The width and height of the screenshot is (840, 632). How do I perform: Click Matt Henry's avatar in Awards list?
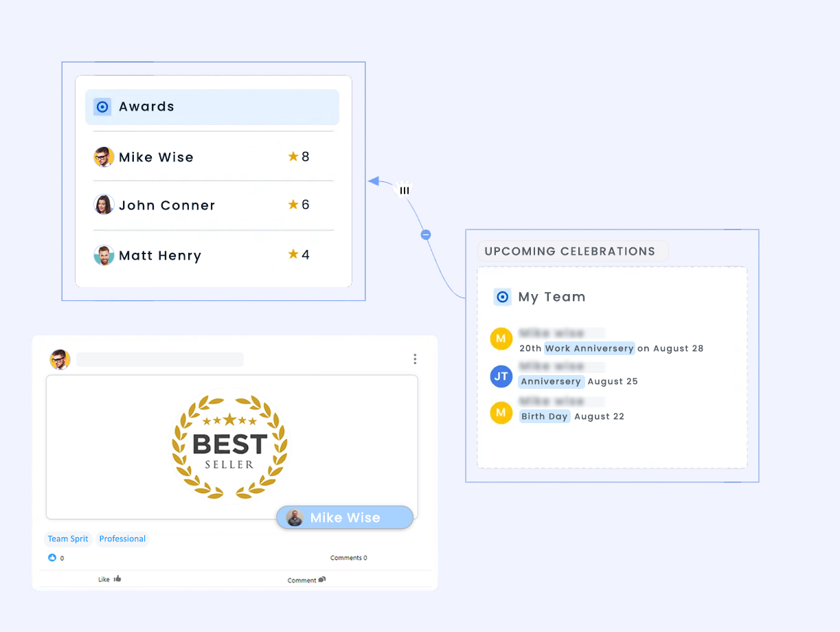[x=104, y=256]
